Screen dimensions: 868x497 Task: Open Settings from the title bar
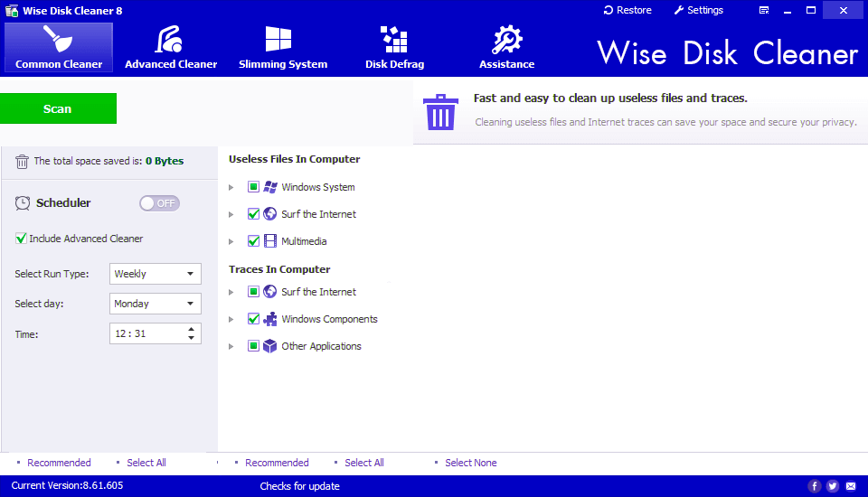(x=699, y=10)
